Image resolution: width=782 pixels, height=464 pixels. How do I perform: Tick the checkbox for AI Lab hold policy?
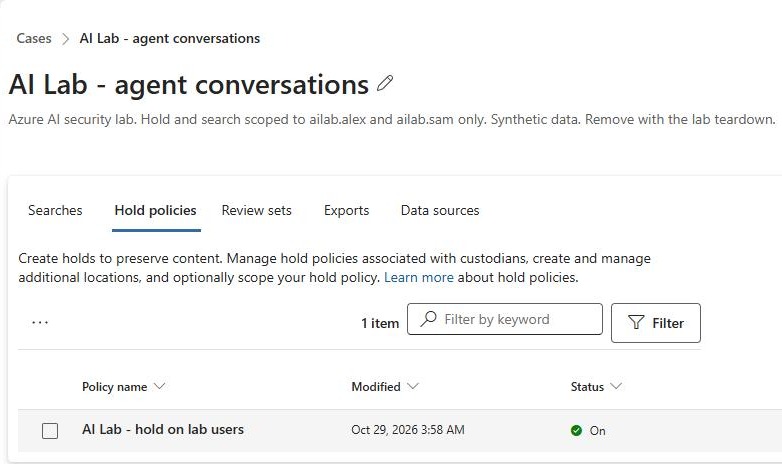[x=50, y=431]
